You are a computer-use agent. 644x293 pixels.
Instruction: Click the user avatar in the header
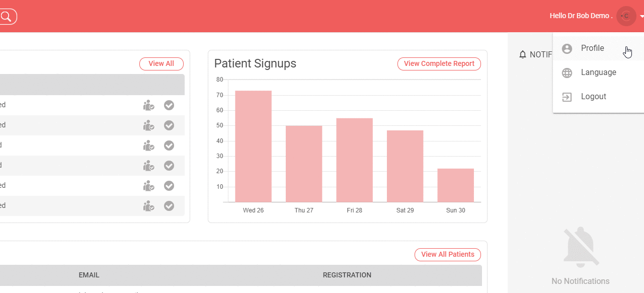click(626, 16)
